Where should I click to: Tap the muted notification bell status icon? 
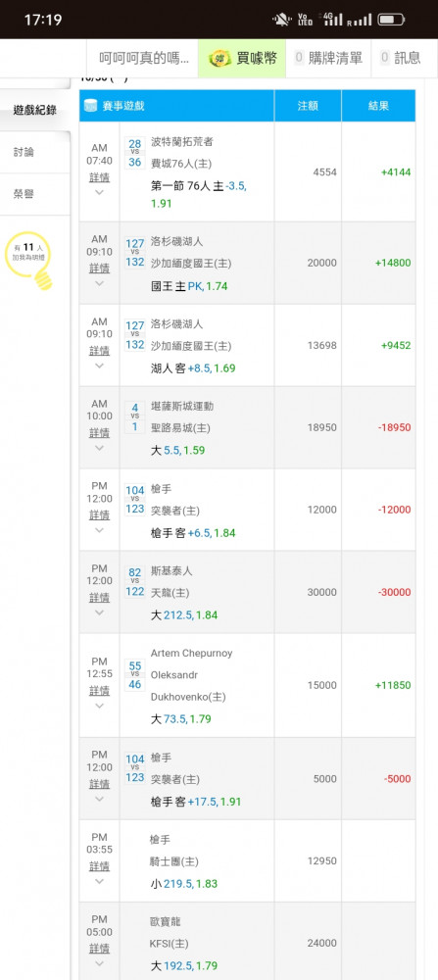point(281,20)
